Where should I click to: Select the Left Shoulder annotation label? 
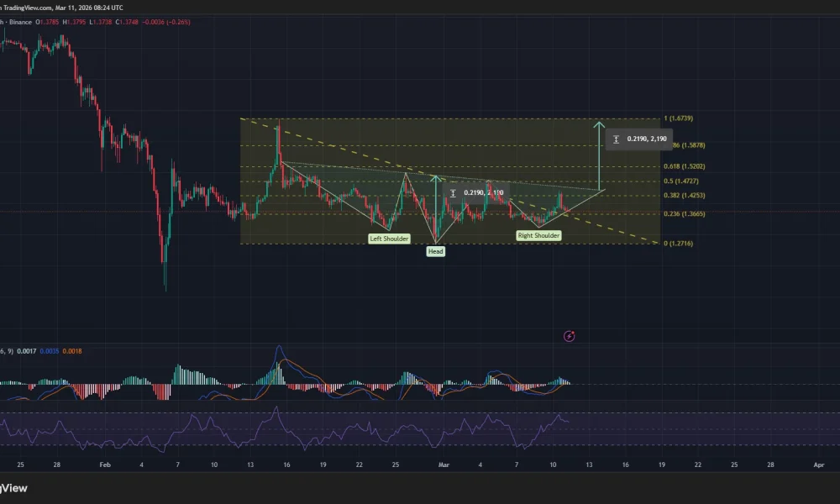click(x=389, y=239)
